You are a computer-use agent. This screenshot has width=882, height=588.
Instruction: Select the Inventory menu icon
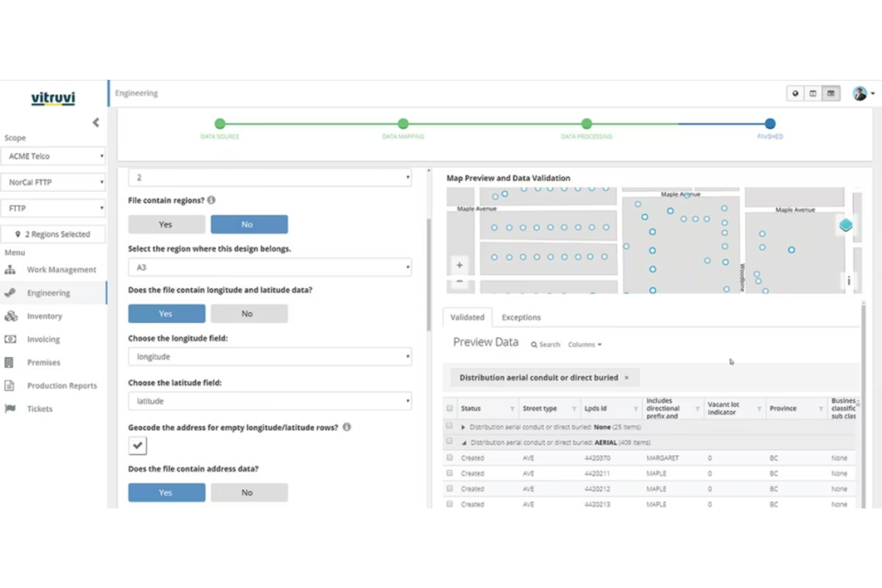point(11,316)
